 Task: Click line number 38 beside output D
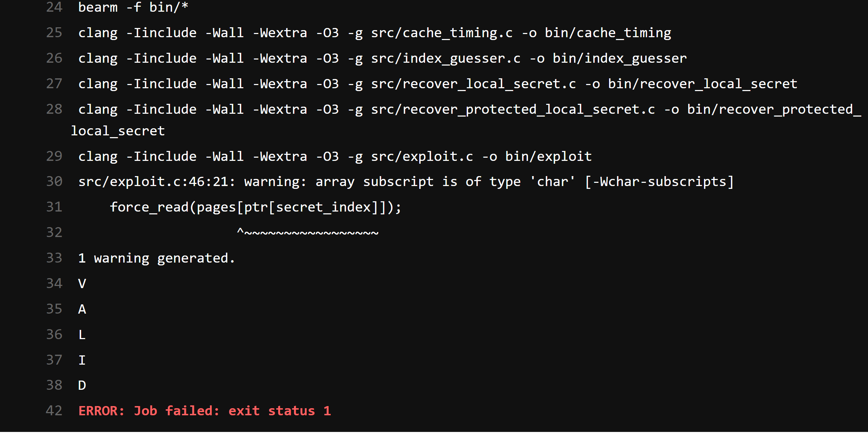point(54,385)
